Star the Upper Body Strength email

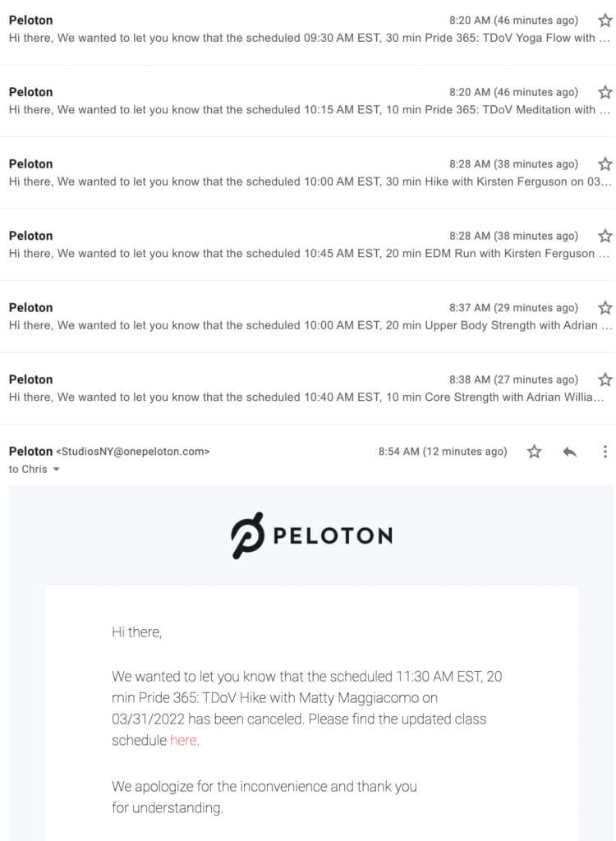pos(605,308)
